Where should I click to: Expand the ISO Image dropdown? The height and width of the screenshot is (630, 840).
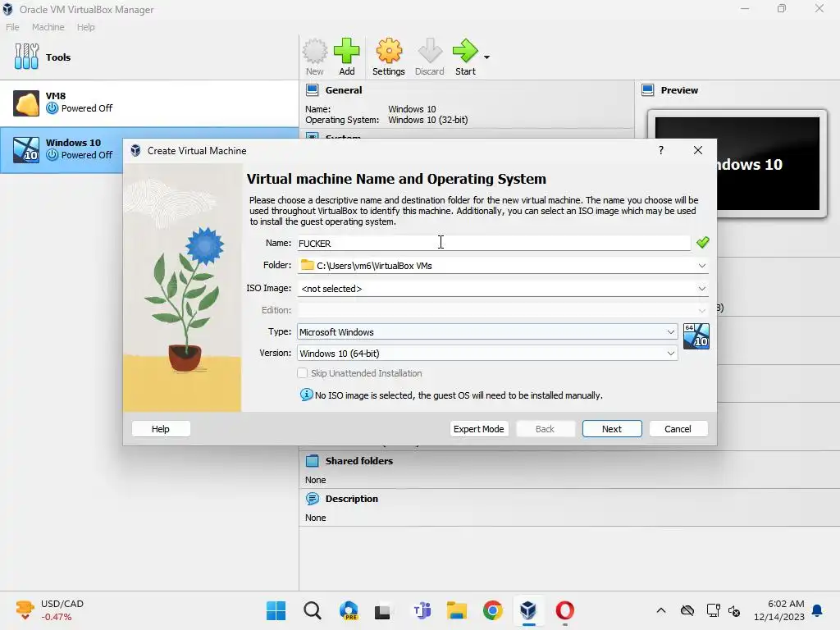coord(702,289)
